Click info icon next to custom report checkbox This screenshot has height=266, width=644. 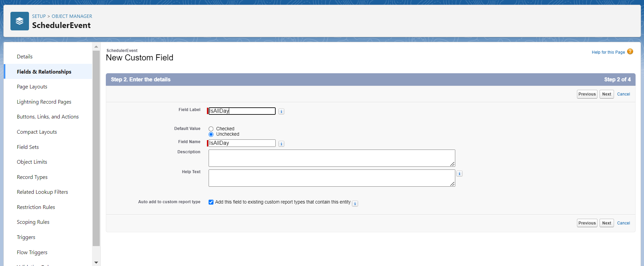tap(355, 204)
